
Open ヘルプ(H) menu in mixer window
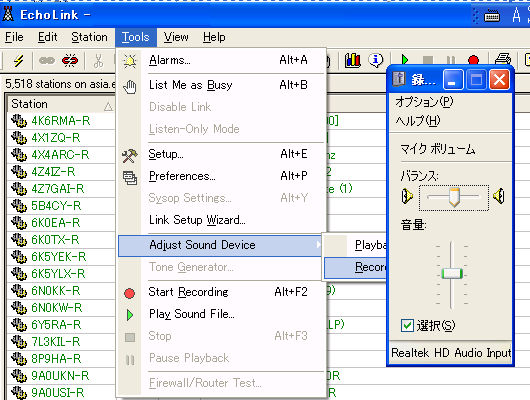tap(417, 120)
